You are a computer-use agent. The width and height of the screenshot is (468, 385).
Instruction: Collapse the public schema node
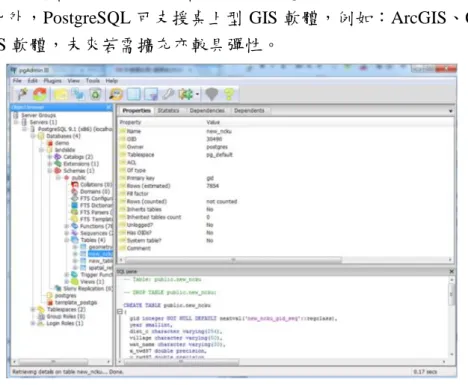tap(58, 178)
